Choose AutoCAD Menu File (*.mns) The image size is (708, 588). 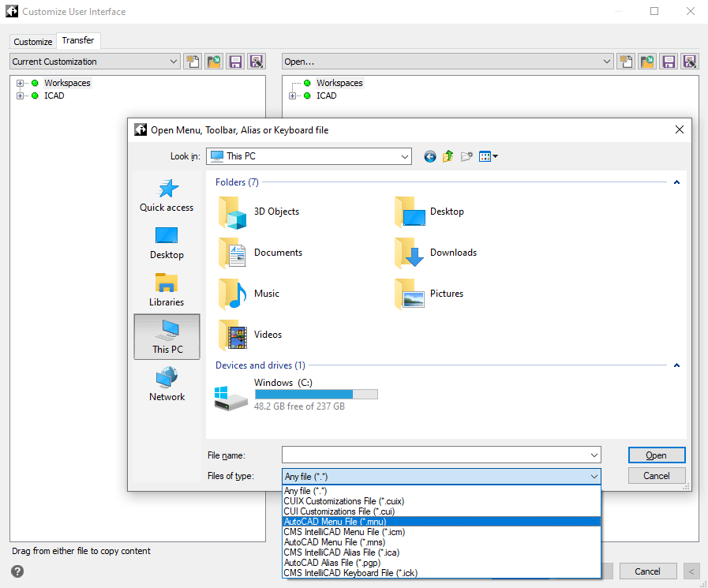point(441,542)
